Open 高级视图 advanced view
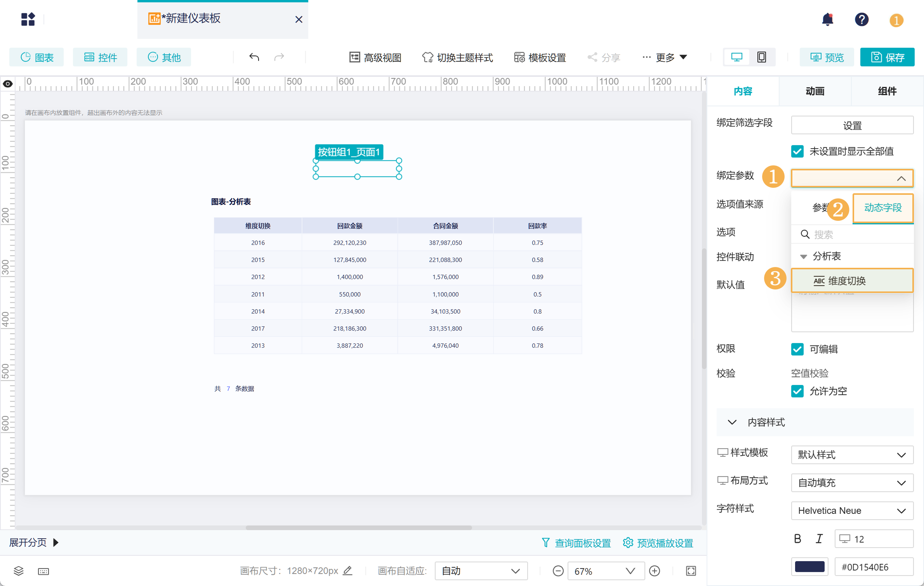 [x=375, y=57]
